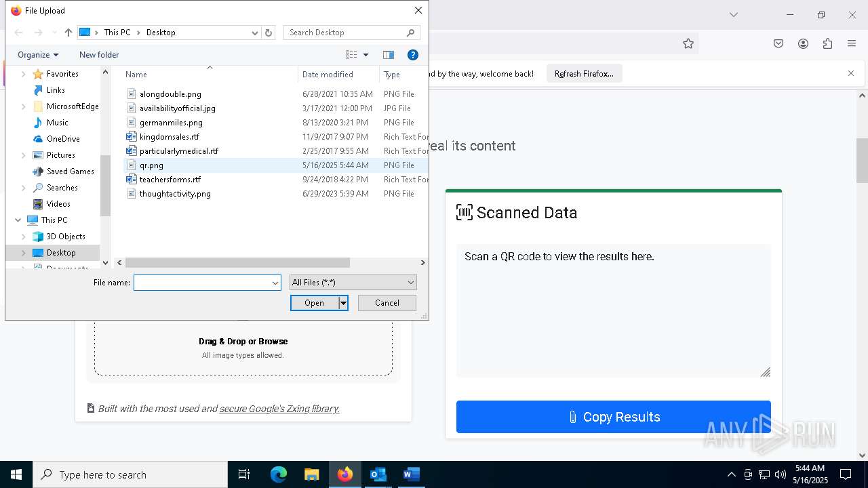Click the Refresh Desktop location icon
868x488 pixels.
pyautogui.click(x=269, y=33)
